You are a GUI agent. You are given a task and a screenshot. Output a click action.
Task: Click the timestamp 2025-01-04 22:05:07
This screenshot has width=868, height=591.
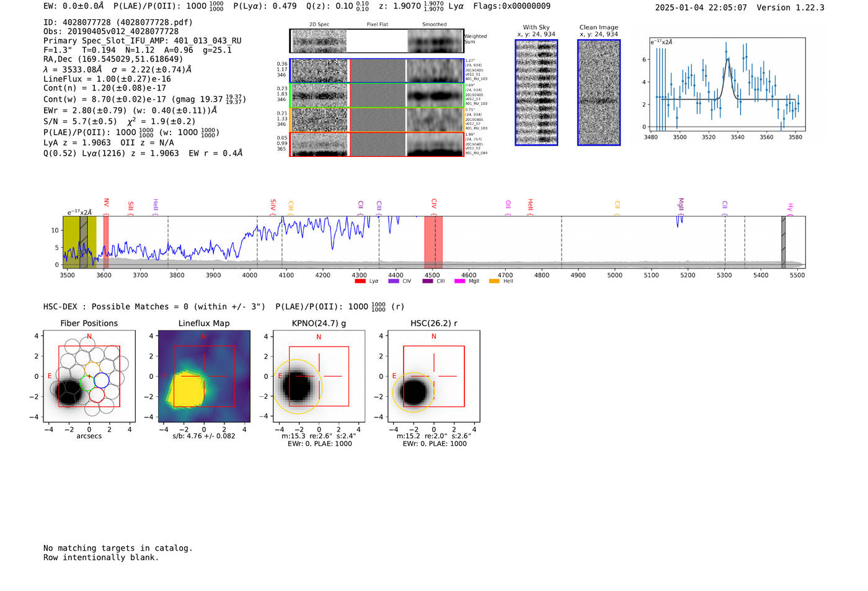click(x=701, y=8)
